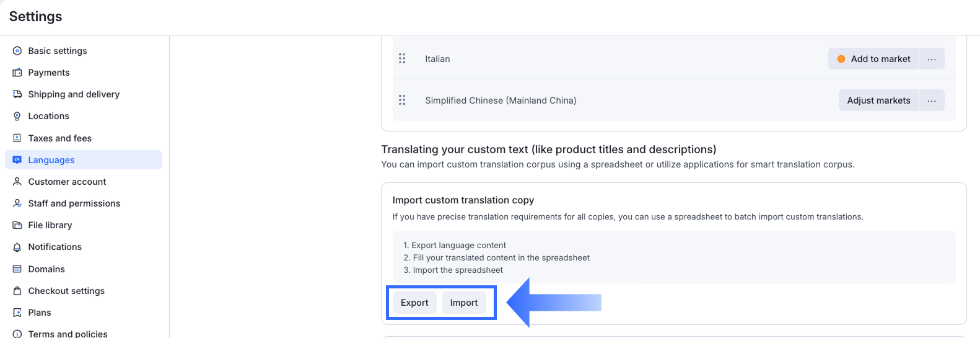The width and height of the screenshot is (980, 338).
Task: Click the Checkout settings bag icon
Action: [x=17, y=291]
